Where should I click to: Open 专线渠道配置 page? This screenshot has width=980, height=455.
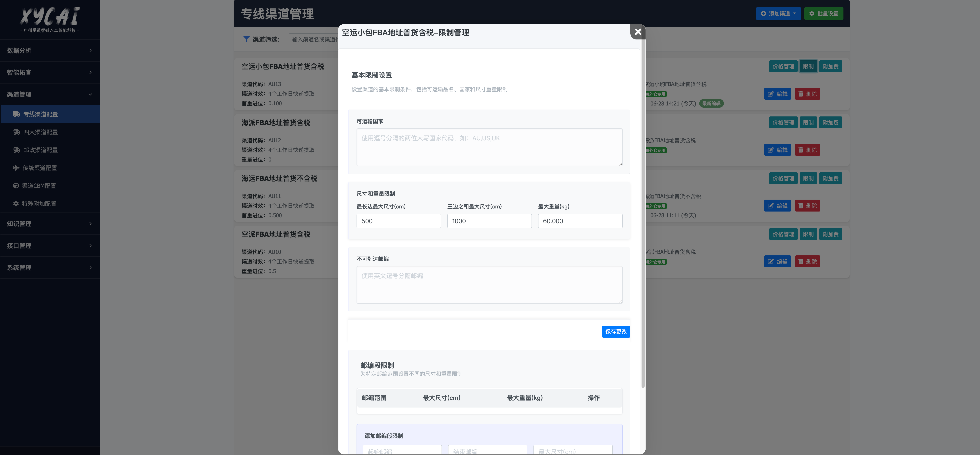tap(50, 114)
